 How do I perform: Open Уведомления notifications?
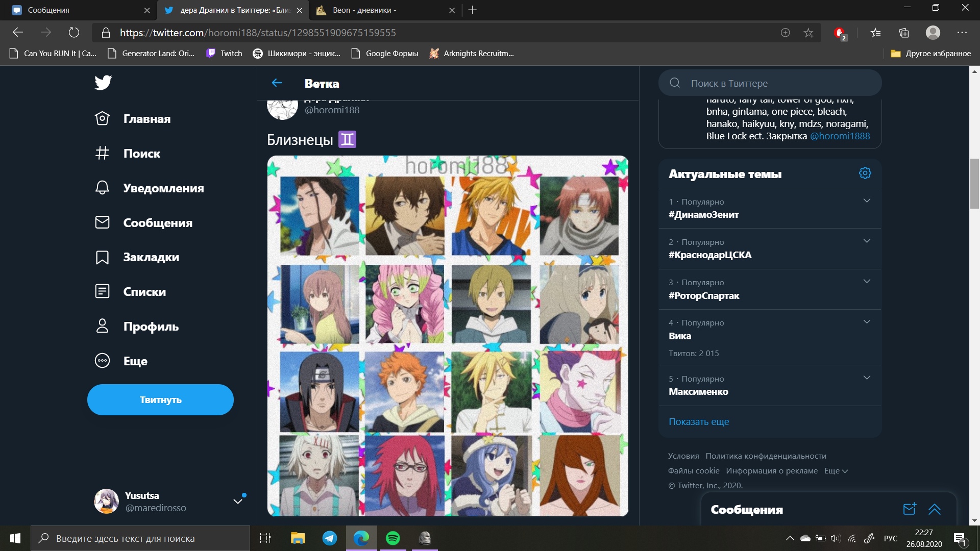tap(150, 188)
